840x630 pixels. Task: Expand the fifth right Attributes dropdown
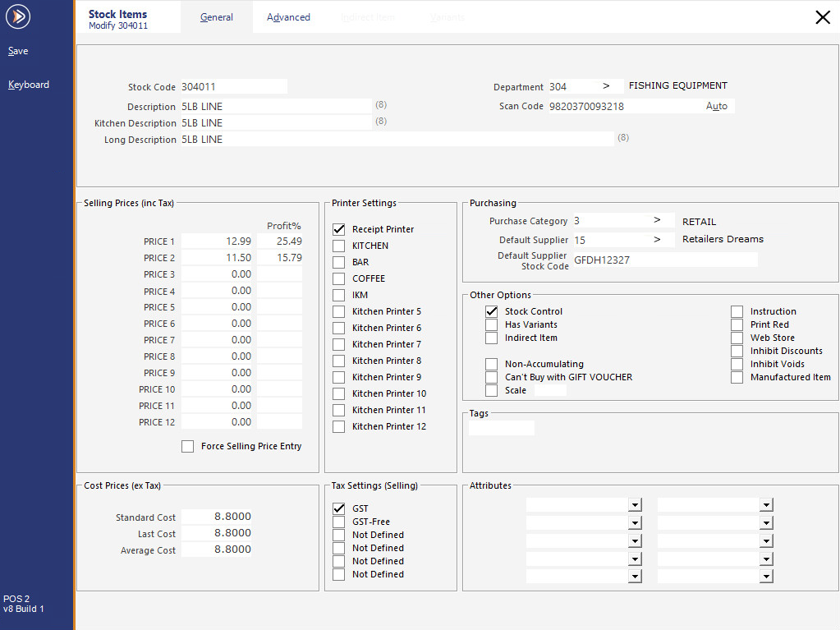point(767,577)
